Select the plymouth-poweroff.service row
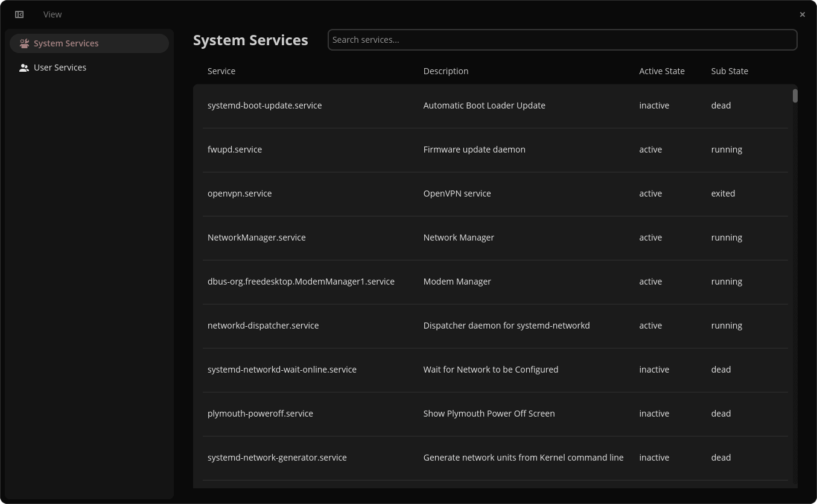The height and width of the screenshot is (504, 817). click(x=422, y=414)
